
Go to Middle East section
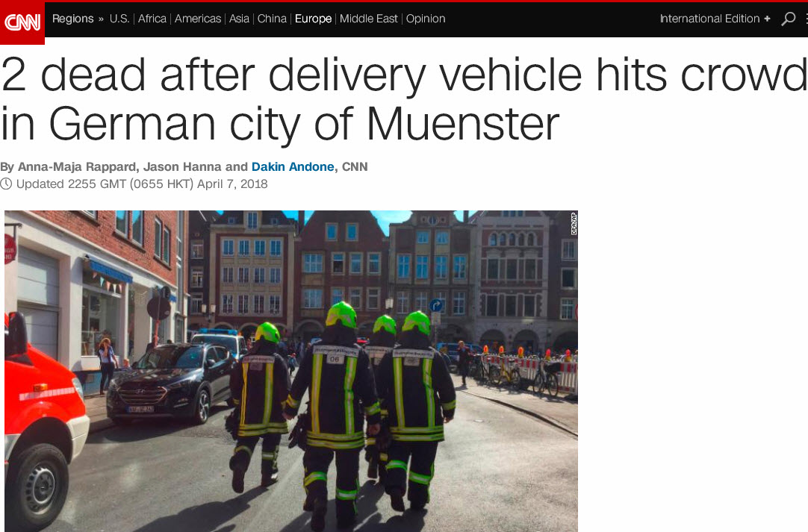coord(368,19)
